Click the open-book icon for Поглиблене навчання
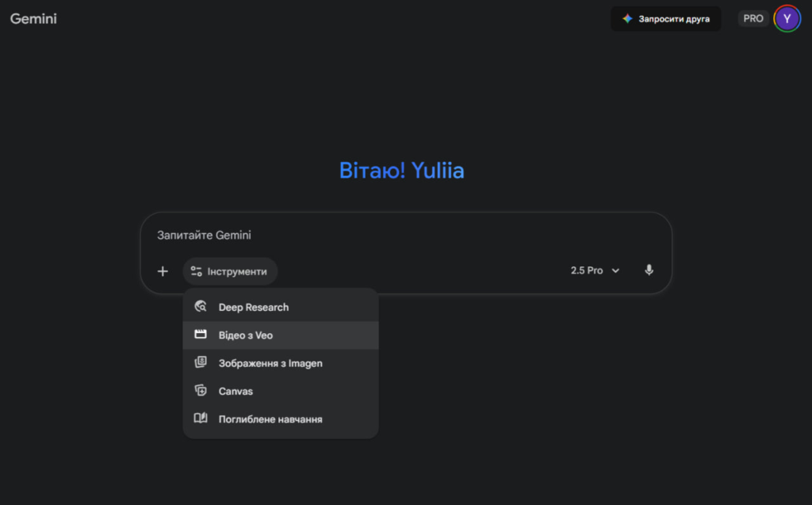812x505 pixels. [201, 419]
